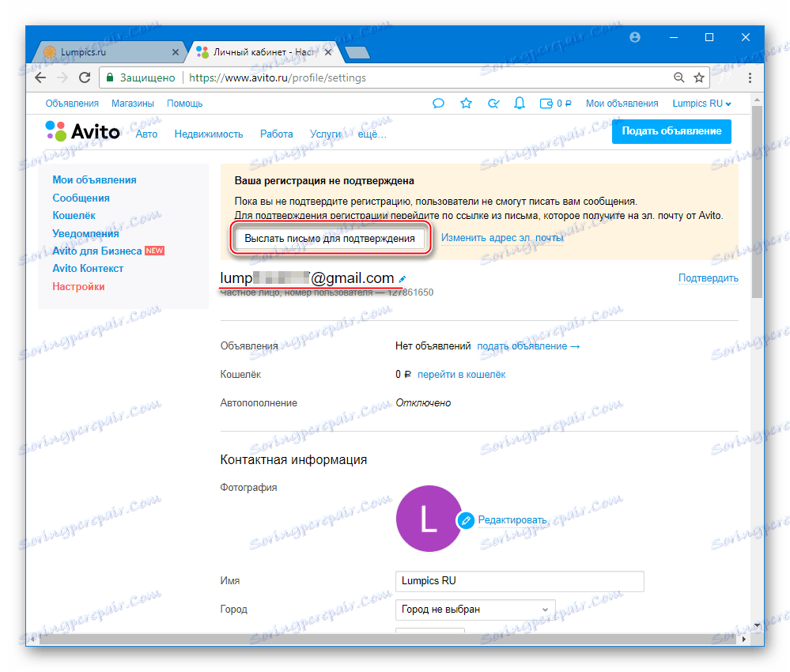Open Chrome three-dot menu
This screenshot has height=672, width=790.
750,77
